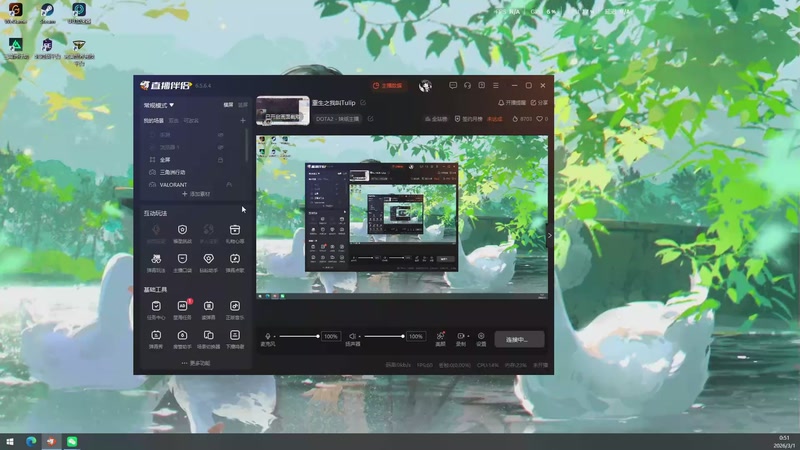Mute the speaker 扬声器 icon

[352, 336]
